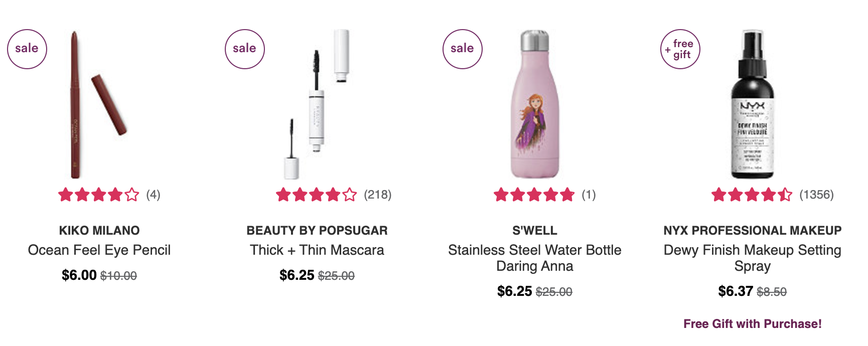Screen dimensions: 868x346
Task: Open the Thick + Thin Mascara link
Action: pyautogui.click(x=317, y=250)
